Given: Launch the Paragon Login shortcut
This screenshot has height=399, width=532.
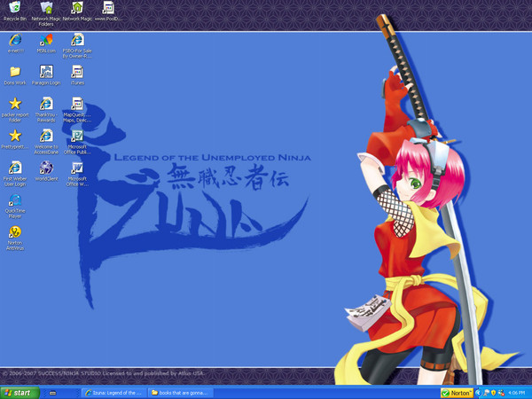Looking at the screenshot, I should [x=46, y=75].
